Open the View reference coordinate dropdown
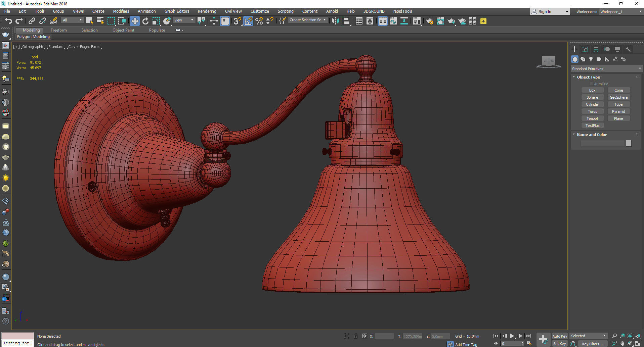 [x=183, y=20]
